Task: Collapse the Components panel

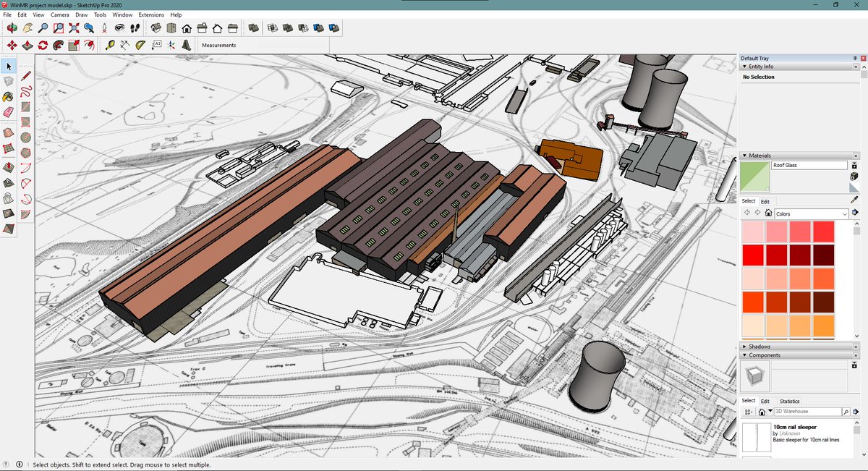Action: [745, 355]
